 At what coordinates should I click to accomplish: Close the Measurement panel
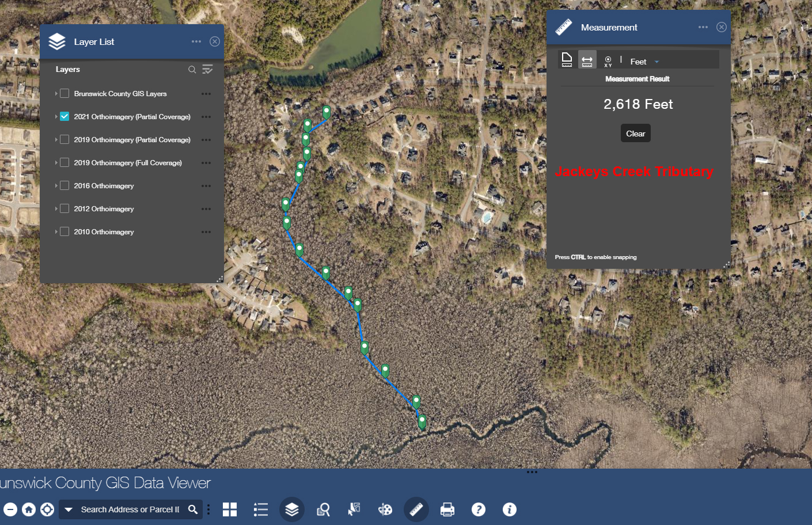722,27
